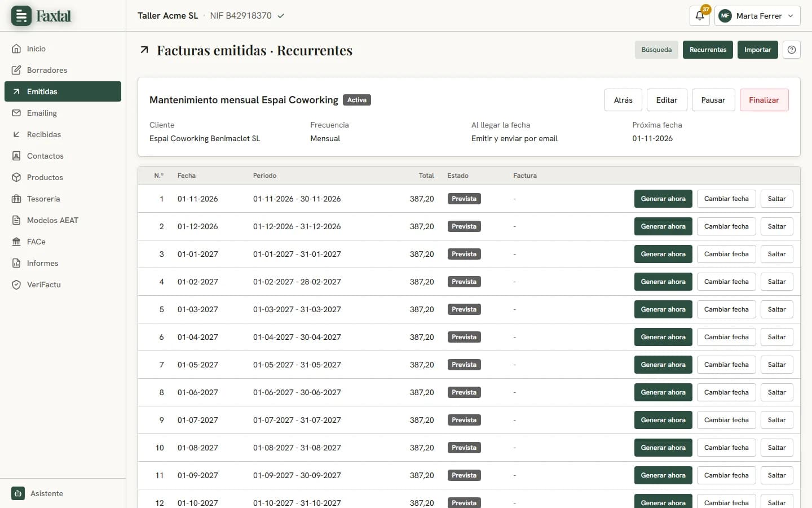Switch to Recurrentes tab

[708, 50]
